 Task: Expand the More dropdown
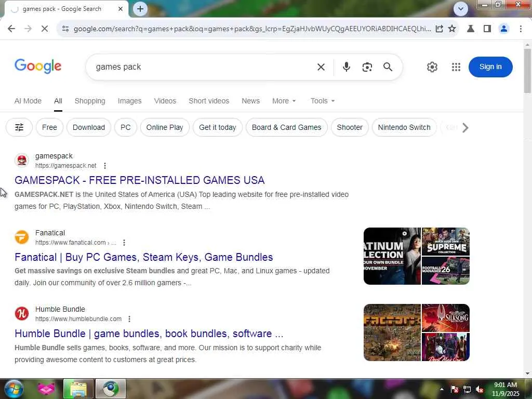point(284,101)
